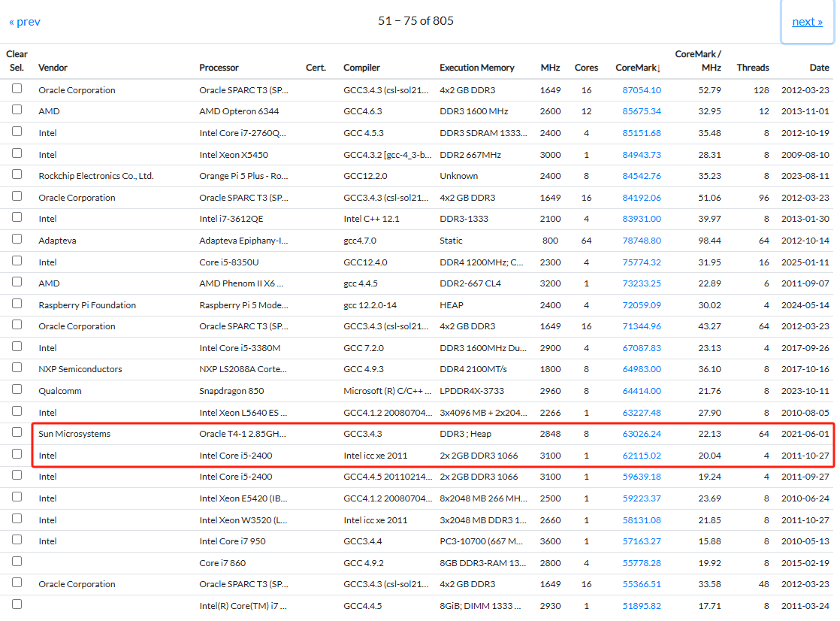Select the Raspberry Pi 5 row checkbox

point(17,304)
